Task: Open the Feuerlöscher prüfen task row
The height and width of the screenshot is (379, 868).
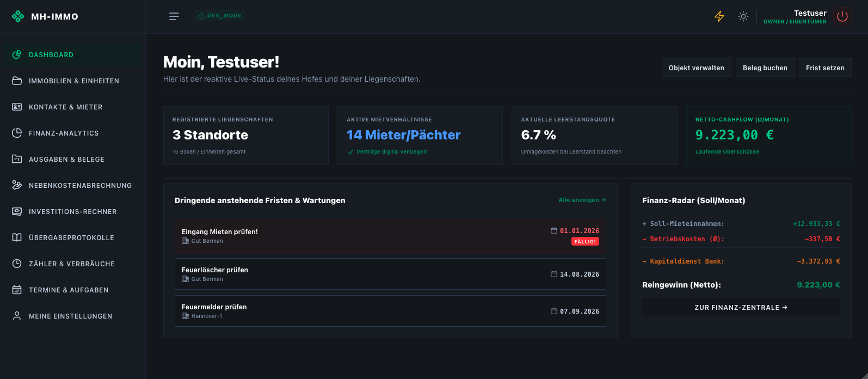Action: point(390,274)
